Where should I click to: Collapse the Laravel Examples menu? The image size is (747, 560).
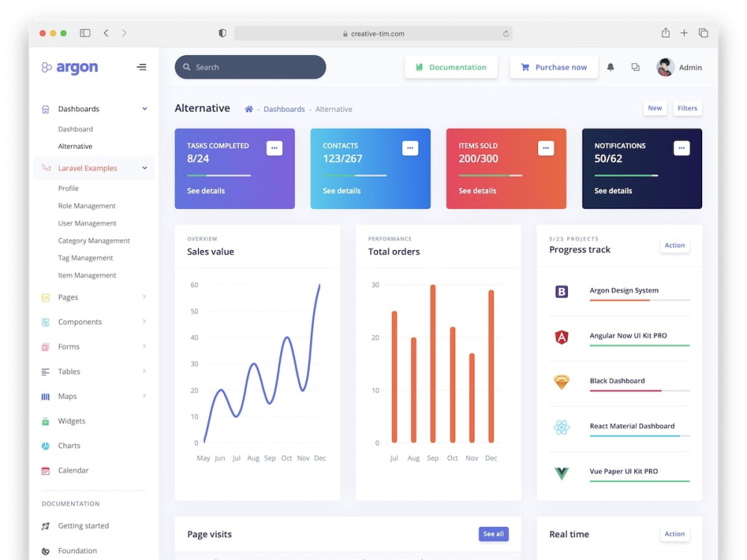[x=144, y=167]
